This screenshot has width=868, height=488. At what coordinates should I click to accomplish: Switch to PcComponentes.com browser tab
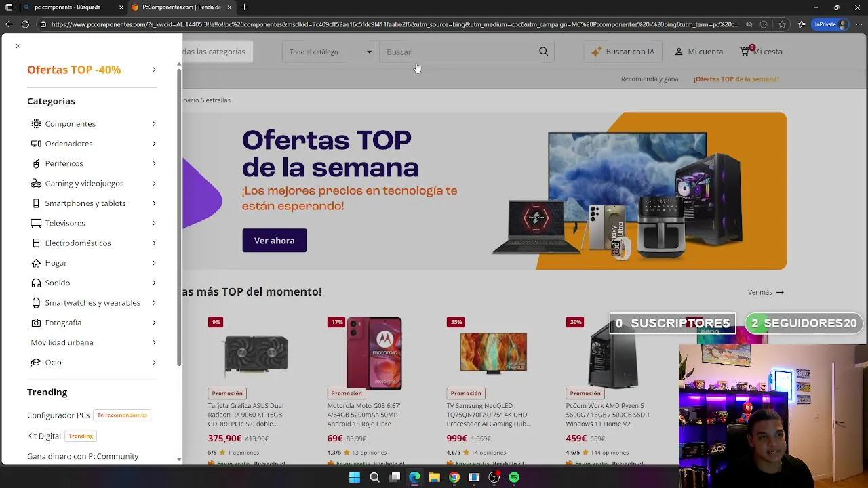pos(181,7)
